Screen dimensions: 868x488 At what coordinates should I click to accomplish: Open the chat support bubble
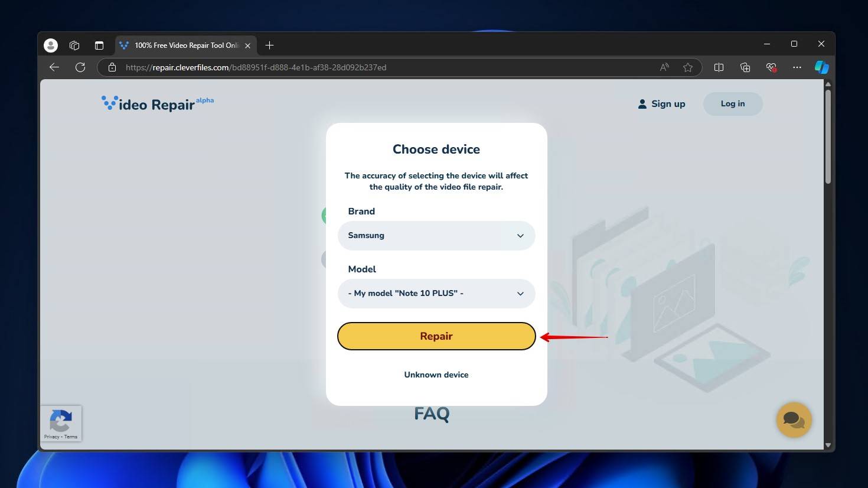794,419
